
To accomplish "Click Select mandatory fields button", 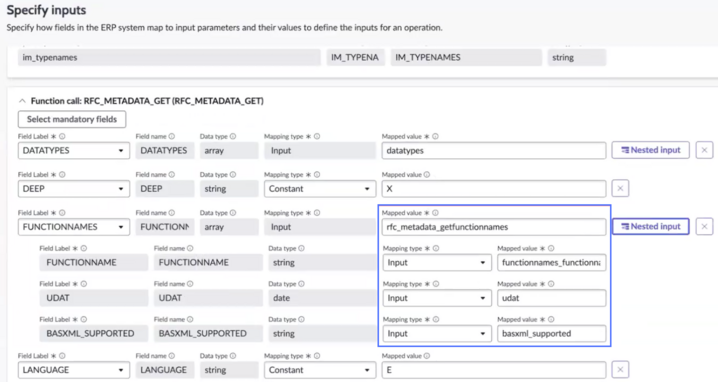I will 72,119.
